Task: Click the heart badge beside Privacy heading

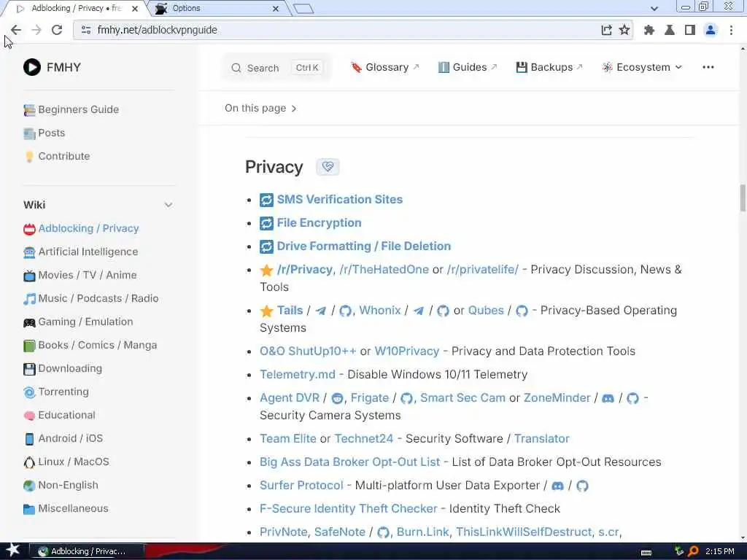Action: click(328, 167)
